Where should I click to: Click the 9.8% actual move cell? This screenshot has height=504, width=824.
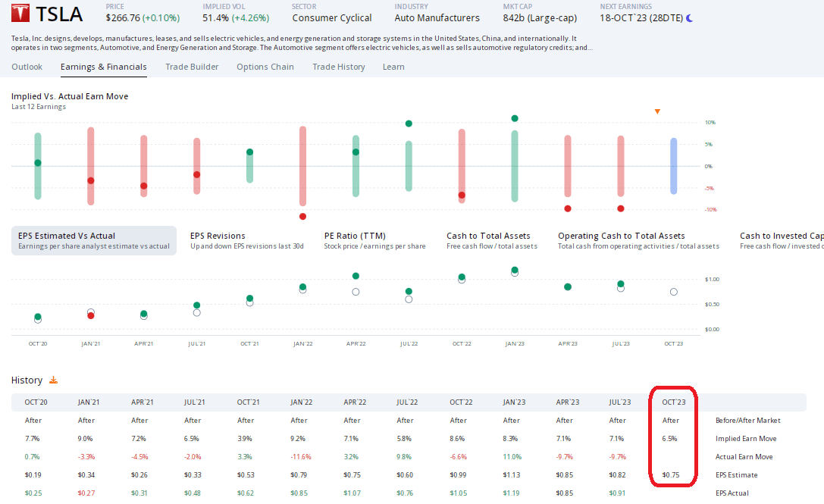pyautogui.click(x=403, y=457)
